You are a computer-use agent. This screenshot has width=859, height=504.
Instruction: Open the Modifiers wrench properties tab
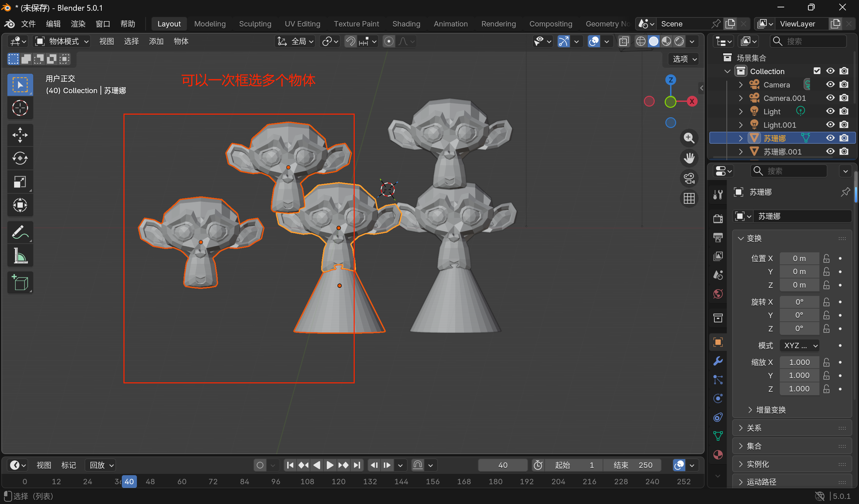718,361
